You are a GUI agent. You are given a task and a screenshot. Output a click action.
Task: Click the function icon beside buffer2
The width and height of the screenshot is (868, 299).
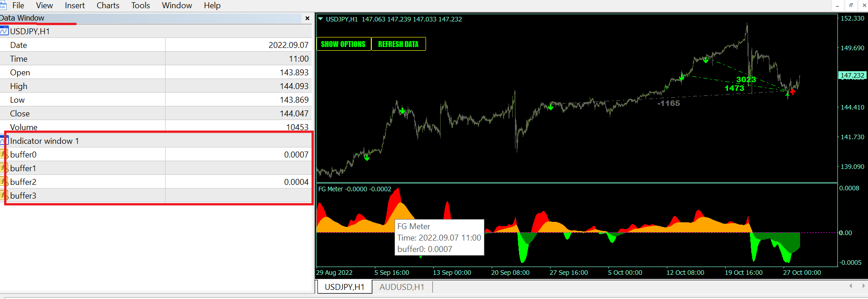click(4, 182)
